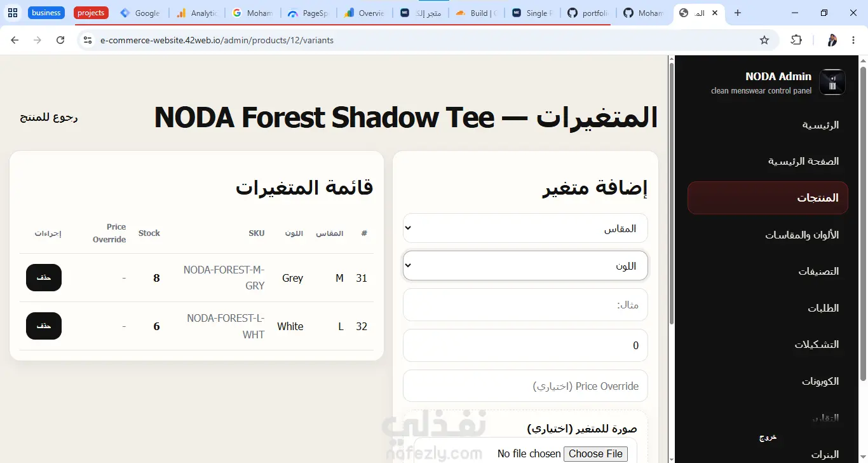The width and height of the screenshot is (868, 463).
Task: Switch to the Build tab
Action: coord(477,13)
